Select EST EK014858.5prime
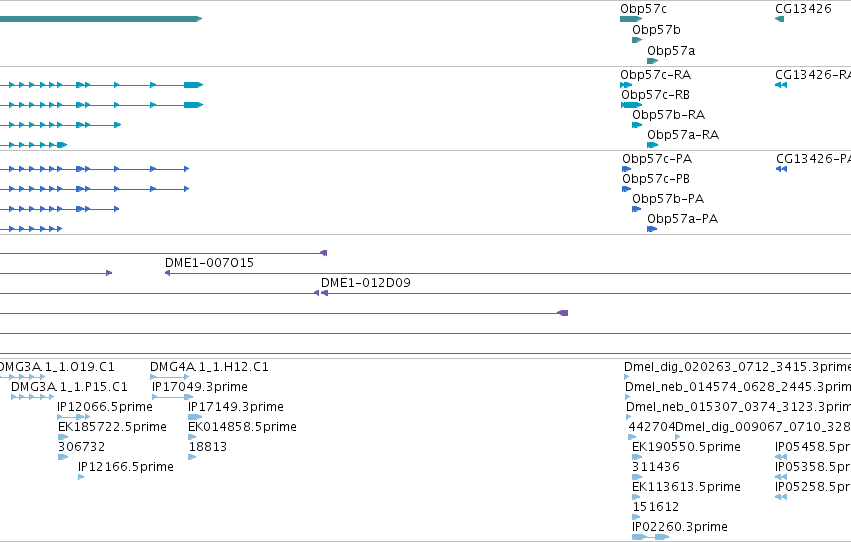The width and height of the screenshot is (851, 542). [x=243, y=428]
